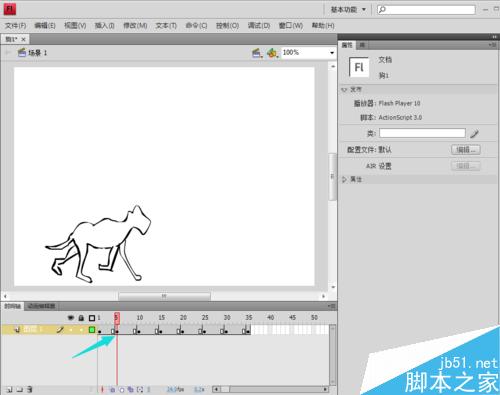This screenshot has width=500, height=395.
Task: Open the 帮助(H) menu
Action: [x=323, y=25]
